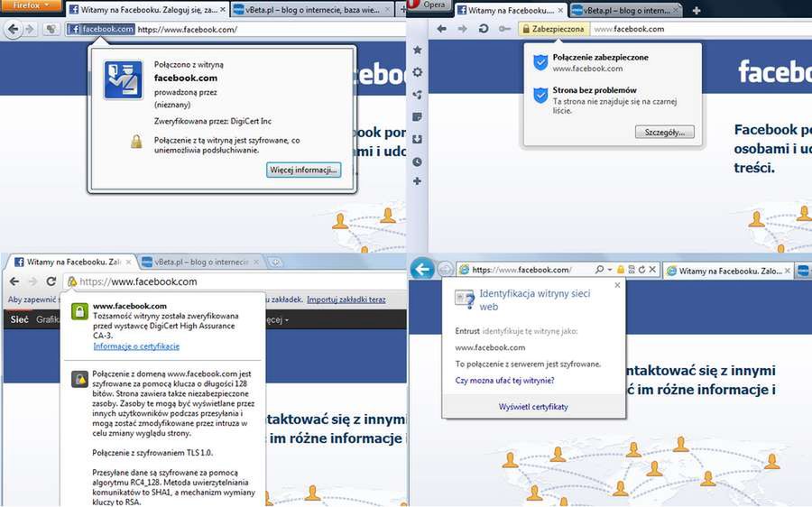
Task: Open the downloads panel in Opera sidebar
Action: (x=418, y=139)
